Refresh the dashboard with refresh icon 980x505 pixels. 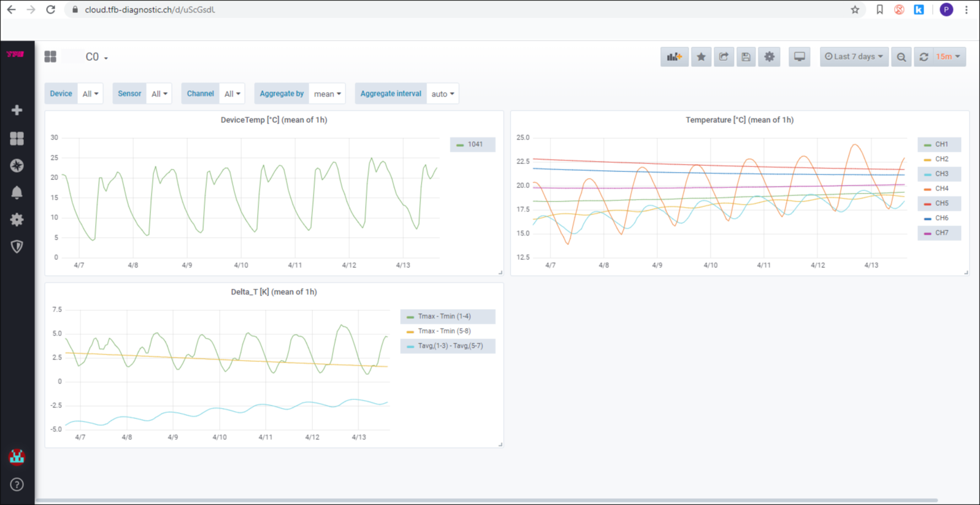click(924, 57)
